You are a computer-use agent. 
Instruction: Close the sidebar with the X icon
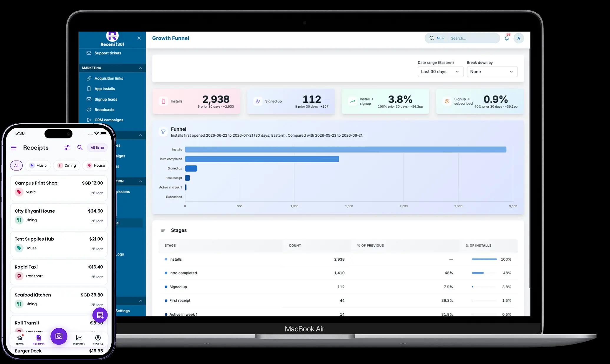(x=139, y=38)
